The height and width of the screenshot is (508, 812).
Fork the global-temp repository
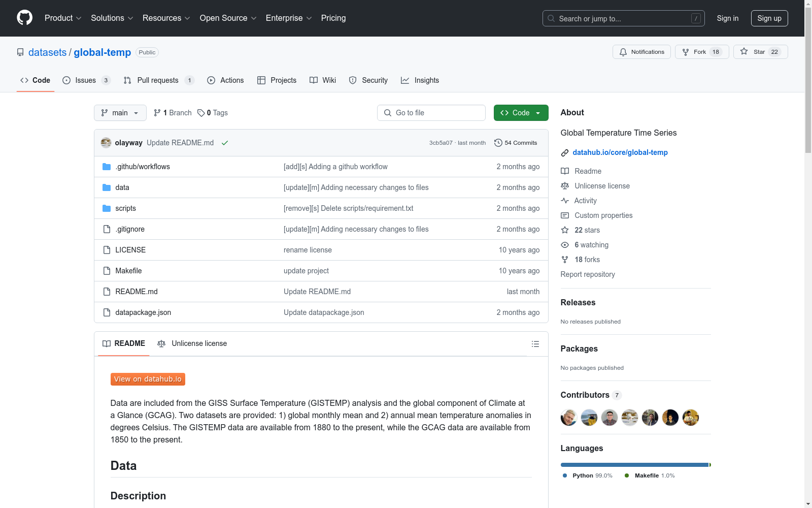tap(702, 52)
